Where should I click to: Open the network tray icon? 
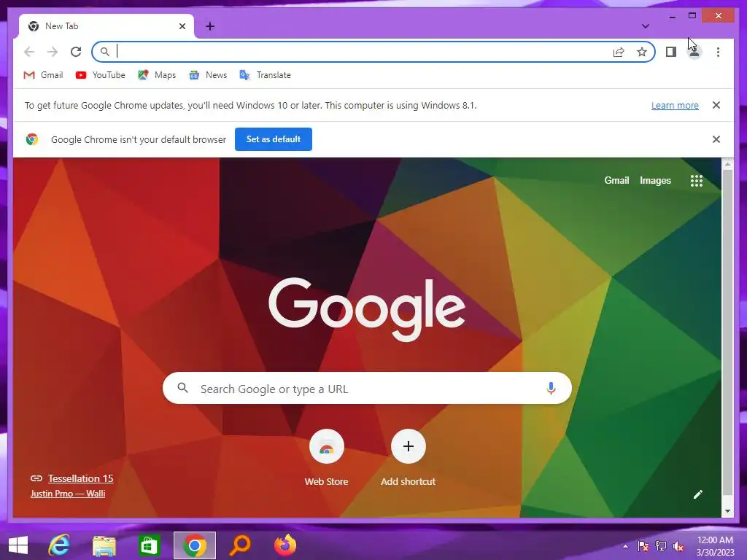(x=661, y=546)
